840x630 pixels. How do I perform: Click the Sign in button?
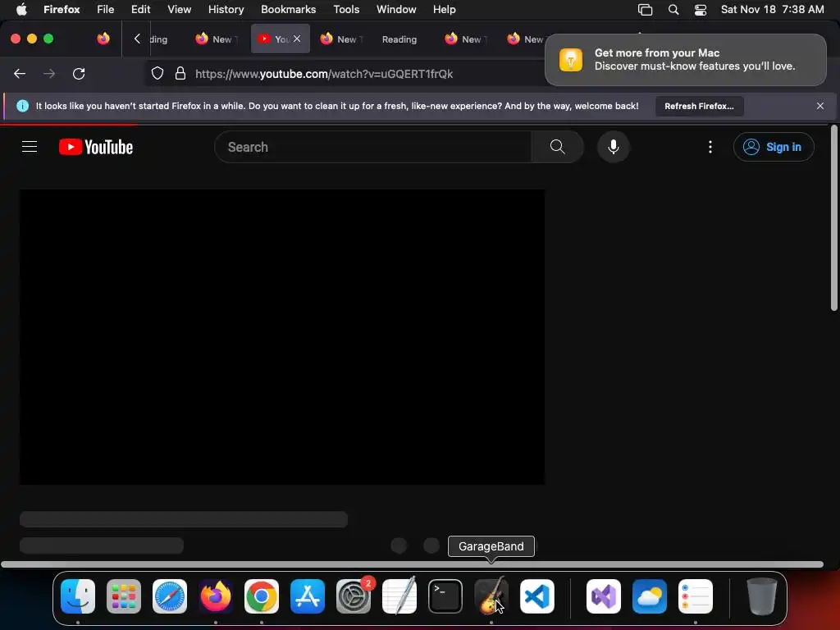click(x=774, y=147)
